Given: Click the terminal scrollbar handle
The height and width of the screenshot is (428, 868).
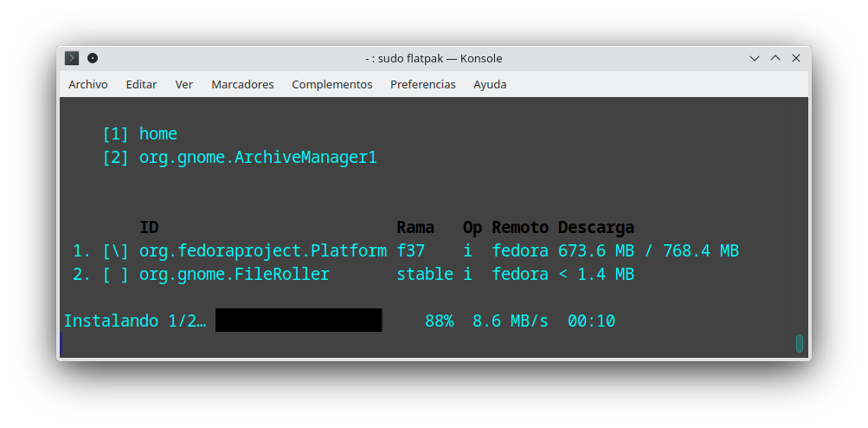Looking at the screenshot, I should (800, 343).
